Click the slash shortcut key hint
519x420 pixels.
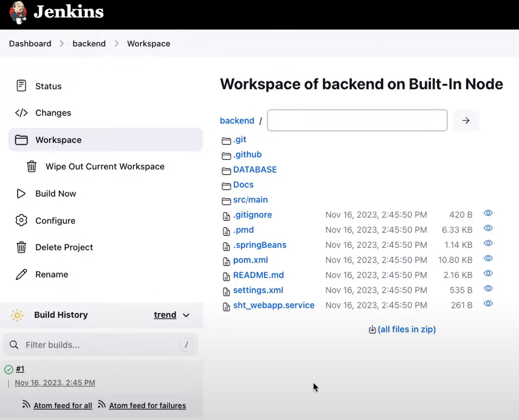click(186, 345)
